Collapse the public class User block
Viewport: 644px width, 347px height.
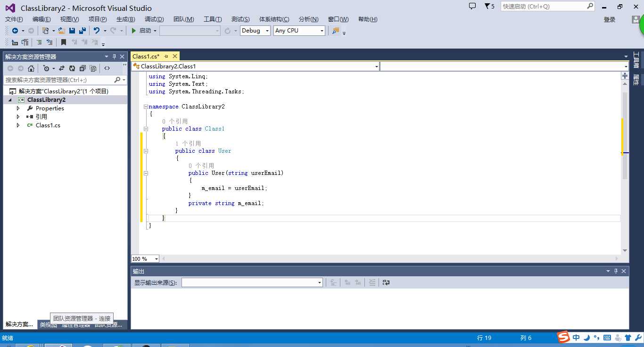(x=146, y=151)
